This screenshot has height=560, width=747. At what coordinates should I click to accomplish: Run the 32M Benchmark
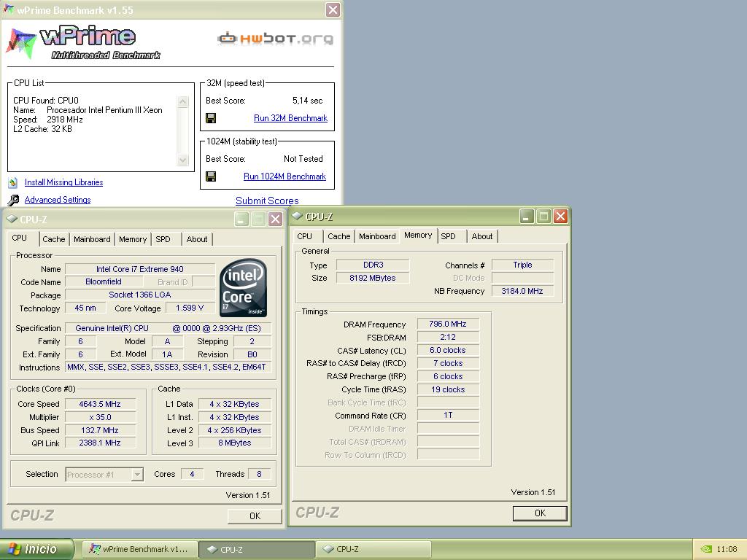pos(290,118)
